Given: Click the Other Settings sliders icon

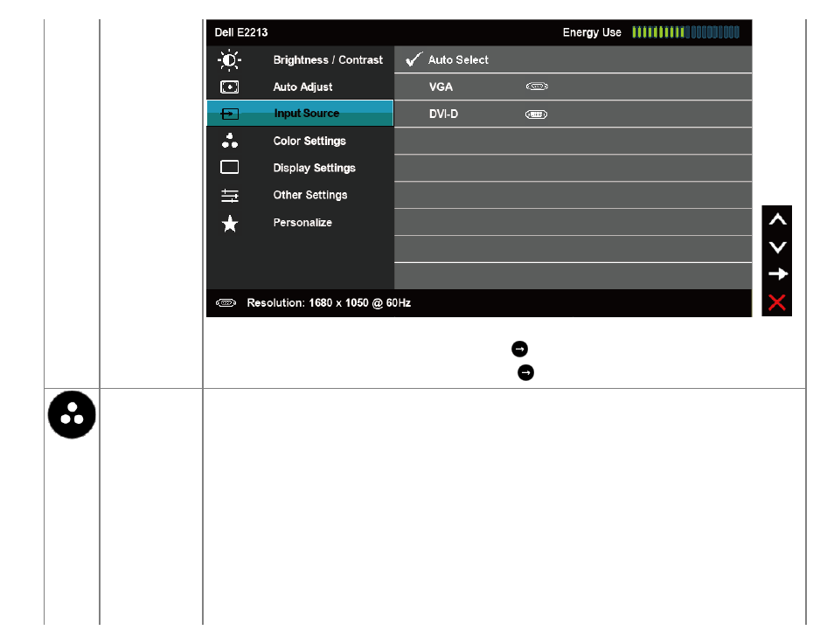Looking at the screenshot, I should pos(230,196).
